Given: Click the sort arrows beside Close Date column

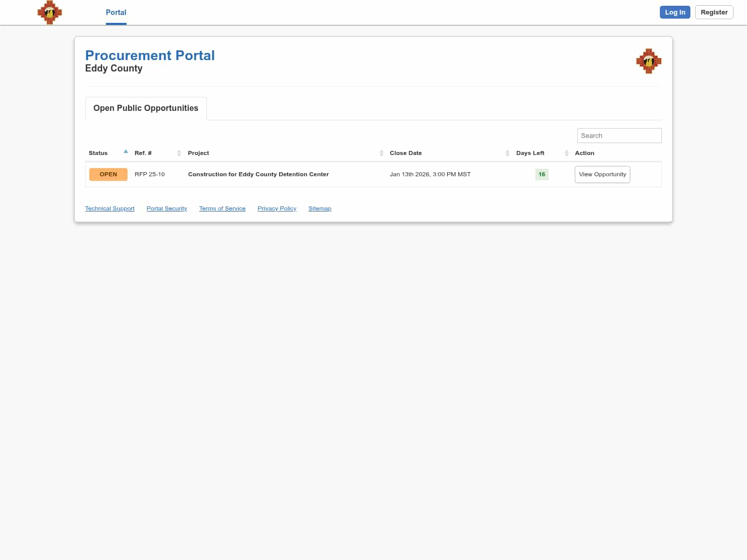Looking at the screenshot, I should [x=507, y=153].
